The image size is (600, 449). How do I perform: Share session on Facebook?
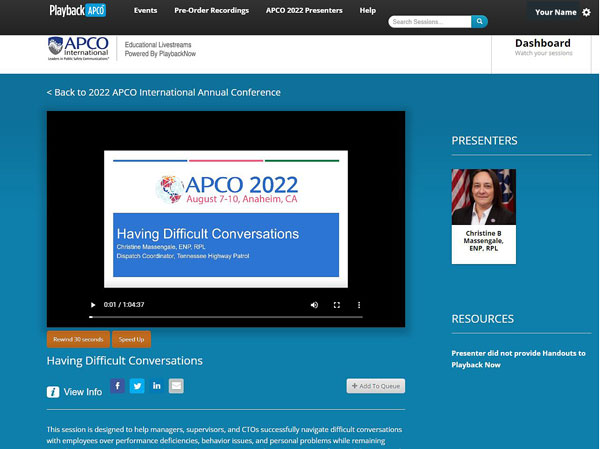[117, 386]
